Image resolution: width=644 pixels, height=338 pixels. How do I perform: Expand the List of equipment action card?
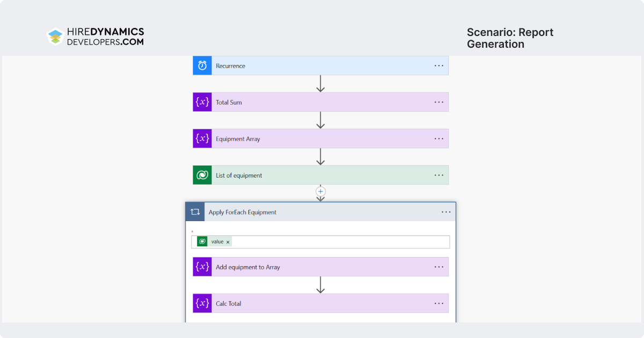(x=320, y=175)
